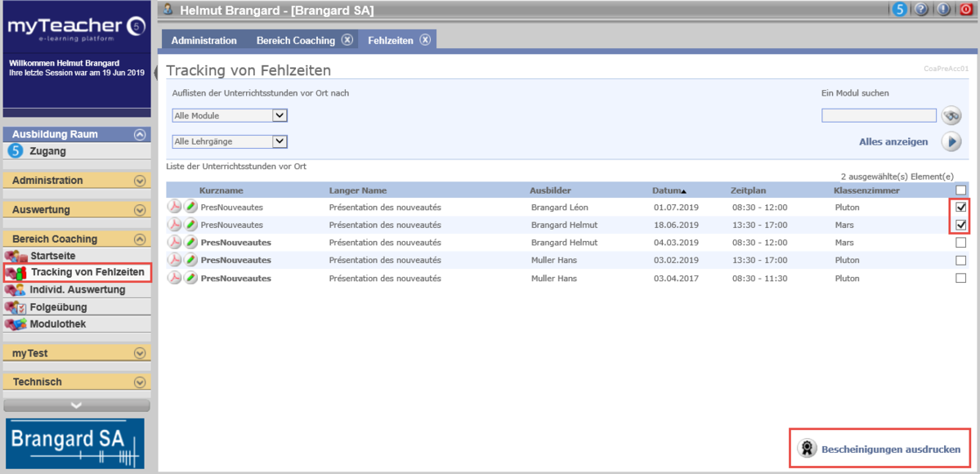Click the Individ. Auswertung sidebar icon
The image size is (980, 474).
(x=15, y=290)
